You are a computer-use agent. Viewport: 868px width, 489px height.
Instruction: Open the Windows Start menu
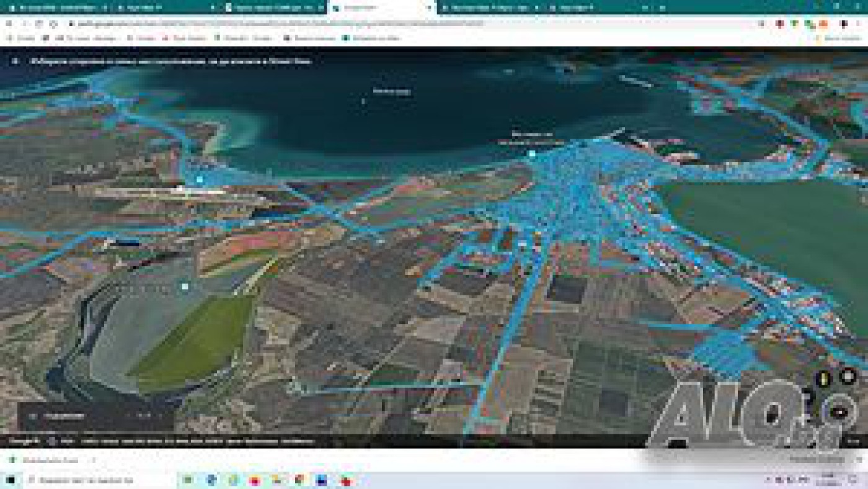[11, 480]
